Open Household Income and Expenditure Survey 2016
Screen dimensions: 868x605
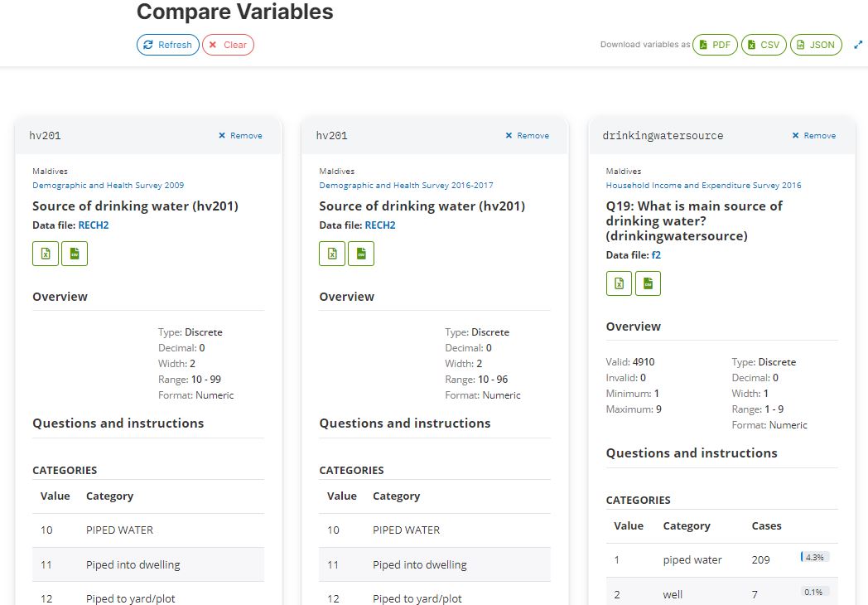(x=703, y=186)
